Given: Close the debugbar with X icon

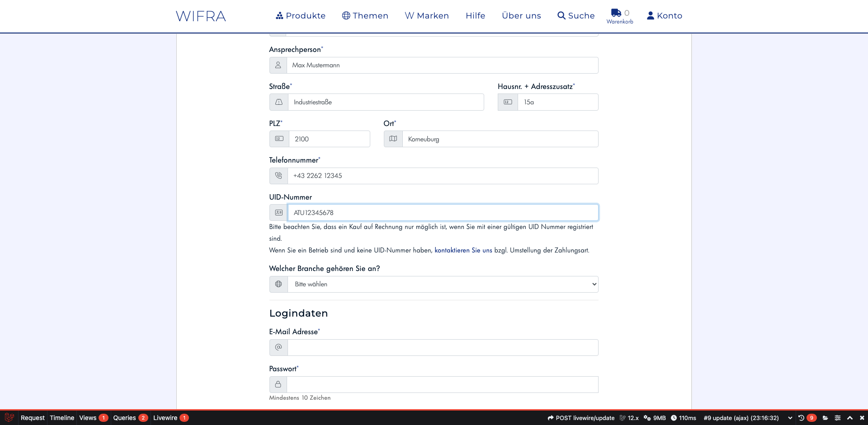Looking at the screenshot, I should [862, 418].
